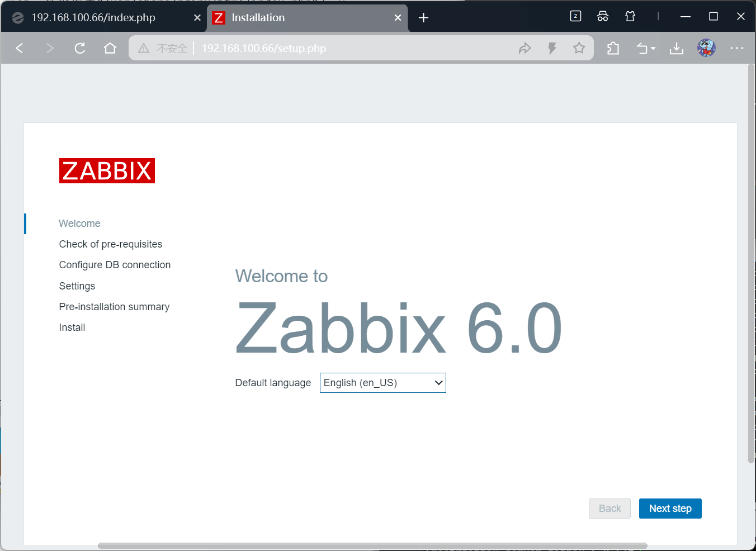Screen dimensions: 756x551
Task: Click the lightning bolt icon in the address bar
Action: (552, 48)
